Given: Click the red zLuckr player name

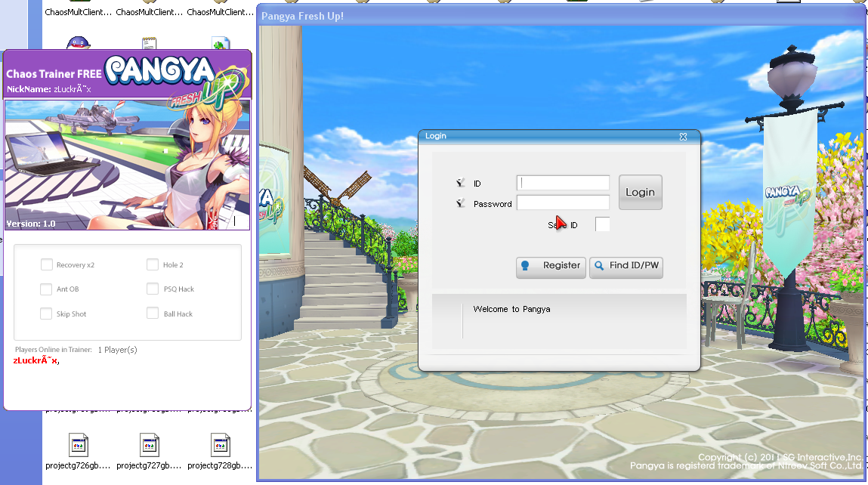Looking at the screenshot, I should 36,360.
